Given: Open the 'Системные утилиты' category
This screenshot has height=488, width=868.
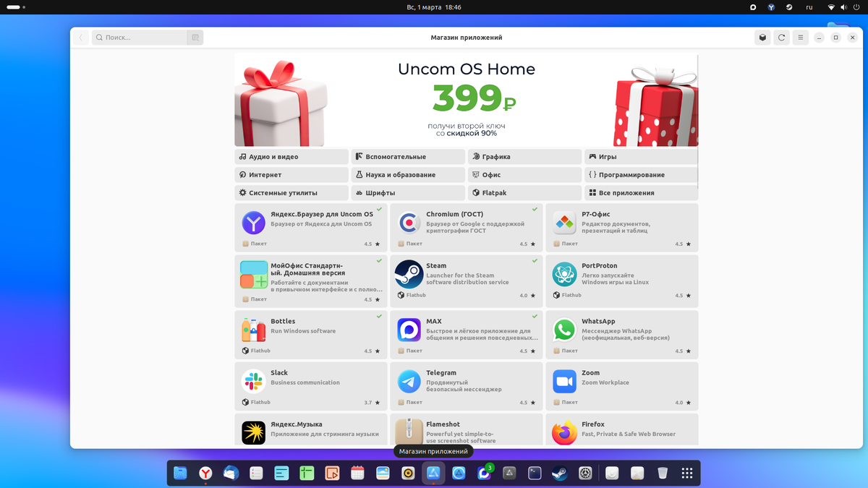Looking at the screenshot, I should pyautogui.click(x=292, y=193).
